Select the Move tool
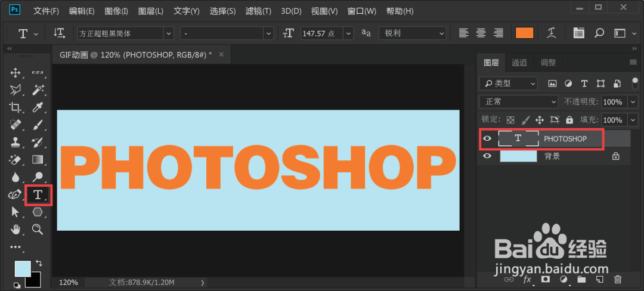The image size is (644, 291). pos(15,73)
